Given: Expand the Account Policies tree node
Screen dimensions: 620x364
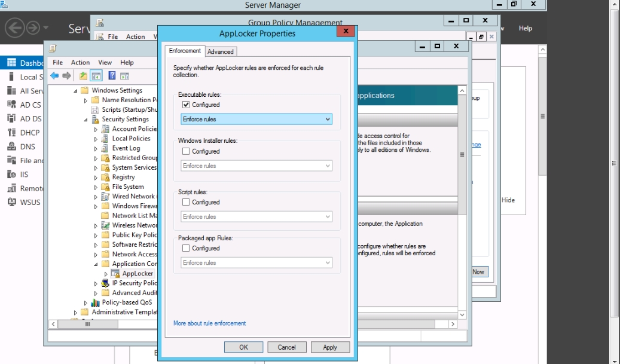Looking at the screenshot, I should tap(96, 129).
